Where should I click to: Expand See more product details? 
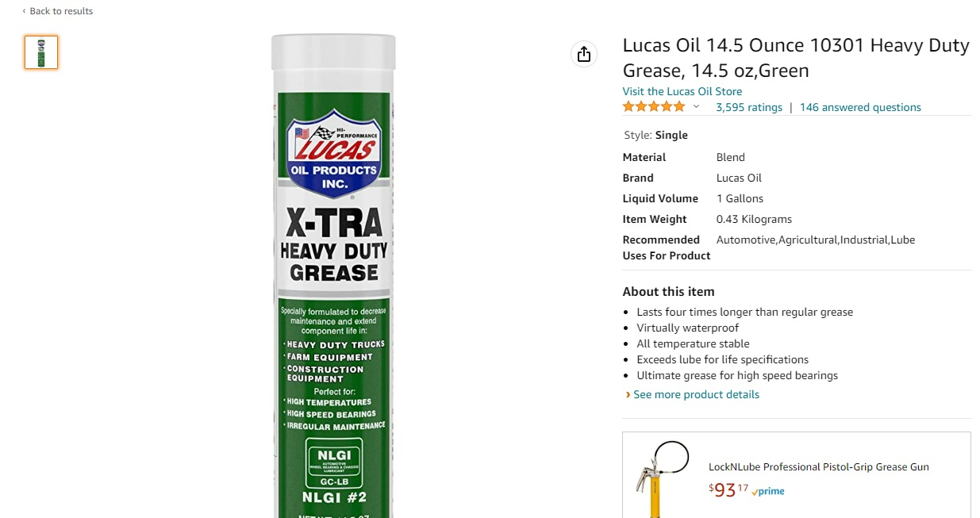(x=696, y=394)
